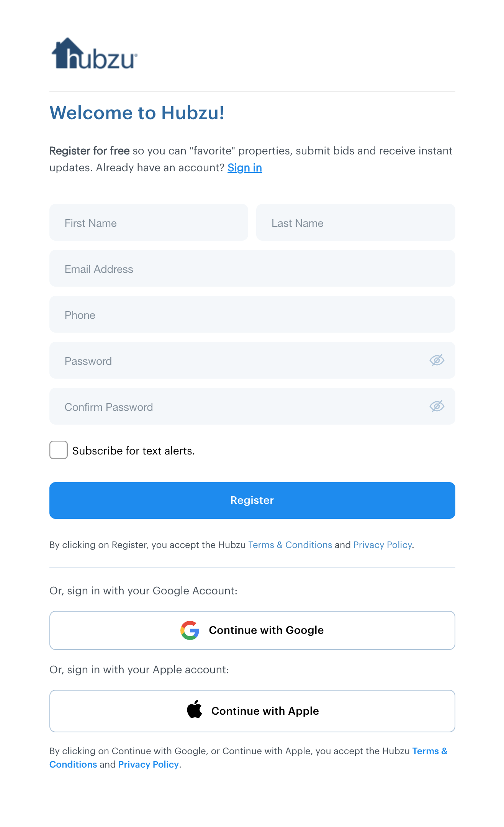Screen dimensions: 504x827
Task: Open the Sign in link
Action: click(245, 168)
